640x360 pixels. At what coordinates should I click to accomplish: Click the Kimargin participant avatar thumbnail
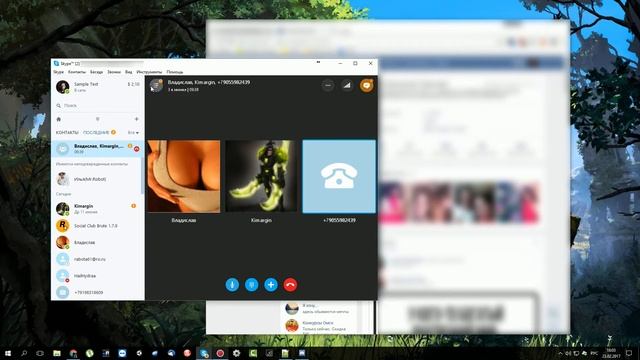click(x=261, y=176)
